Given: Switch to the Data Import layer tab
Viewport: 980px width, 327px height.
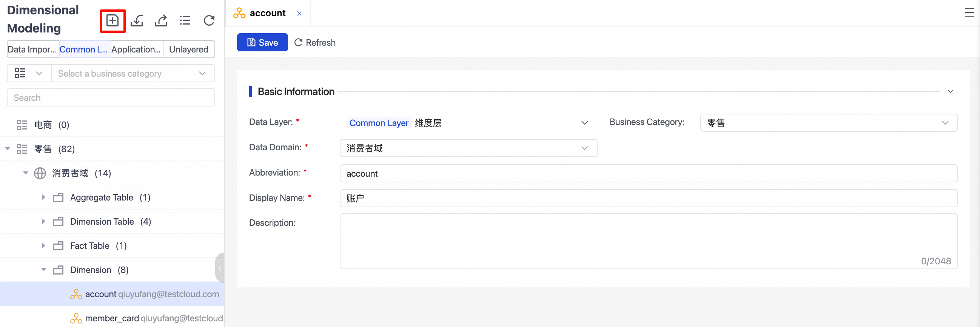Looking at the screenshot, I should 33,49.
